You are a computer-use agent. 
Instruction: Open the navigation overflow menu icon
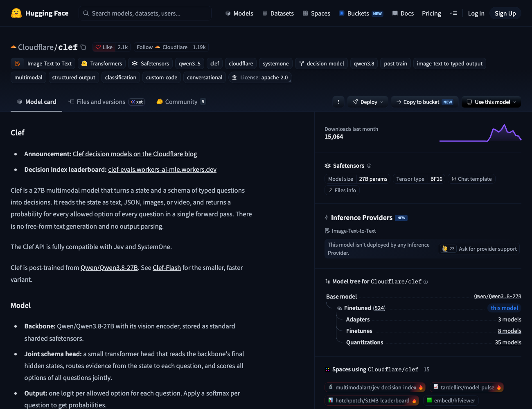(453, 13)
